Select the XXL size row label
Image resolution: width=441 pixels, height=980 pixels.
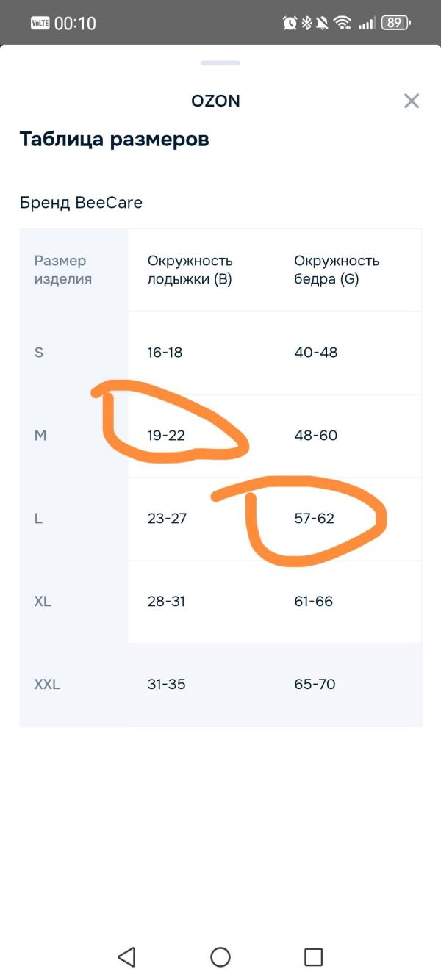47,685
